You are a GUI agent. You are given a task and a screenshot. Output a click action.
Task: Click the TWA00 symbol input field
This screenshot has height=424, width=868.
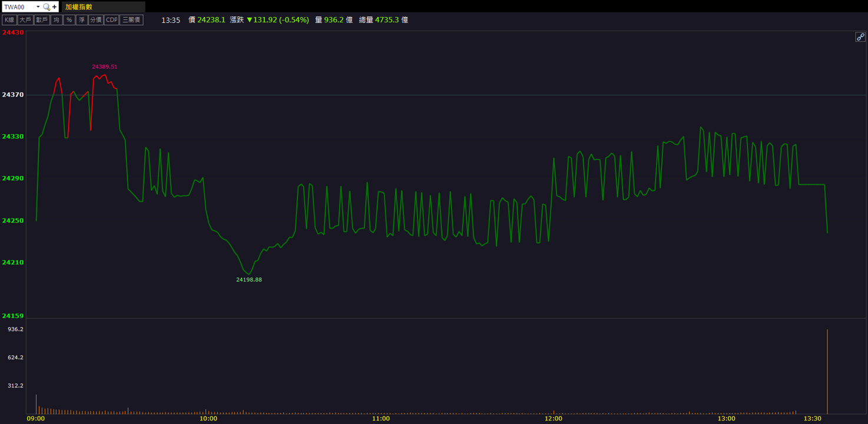[19, 7]
